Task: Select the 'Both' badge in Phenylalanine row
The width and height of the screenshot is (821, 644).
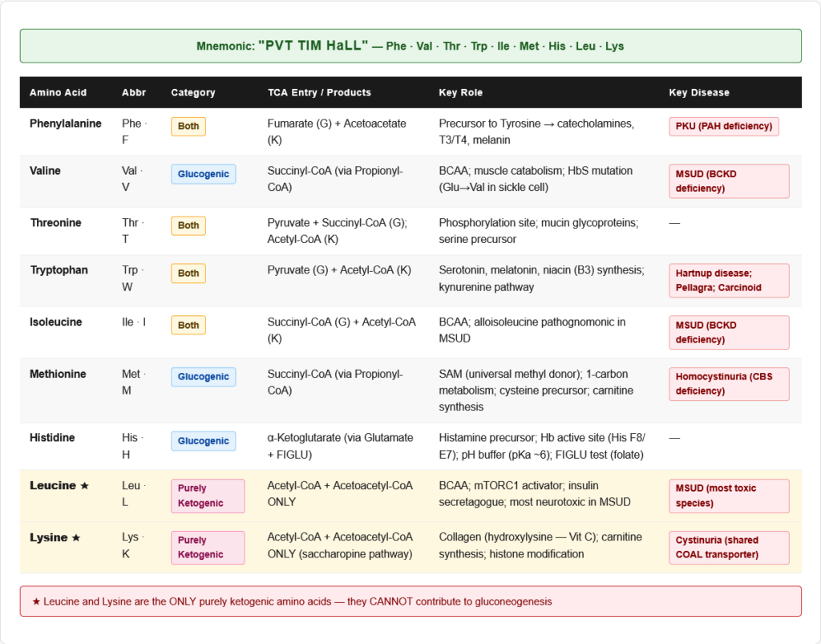Action: [188, 126]
